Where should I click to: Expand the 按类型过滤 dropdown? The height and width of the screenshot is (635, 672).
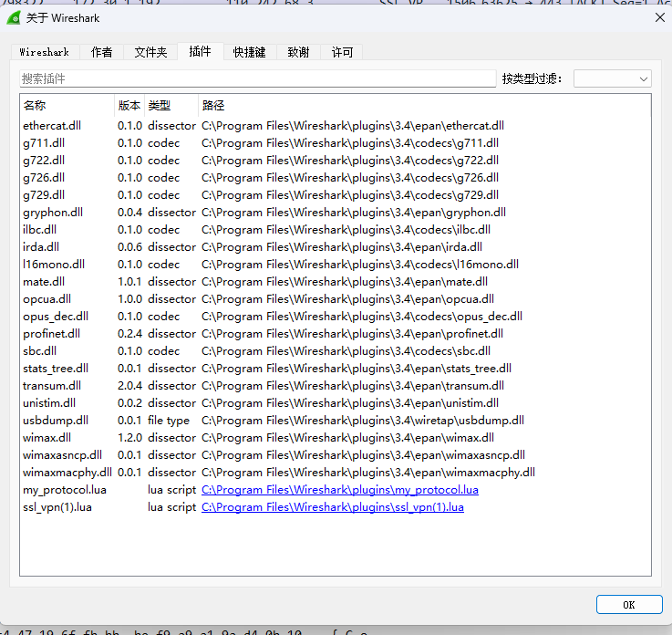pos(613,78)
